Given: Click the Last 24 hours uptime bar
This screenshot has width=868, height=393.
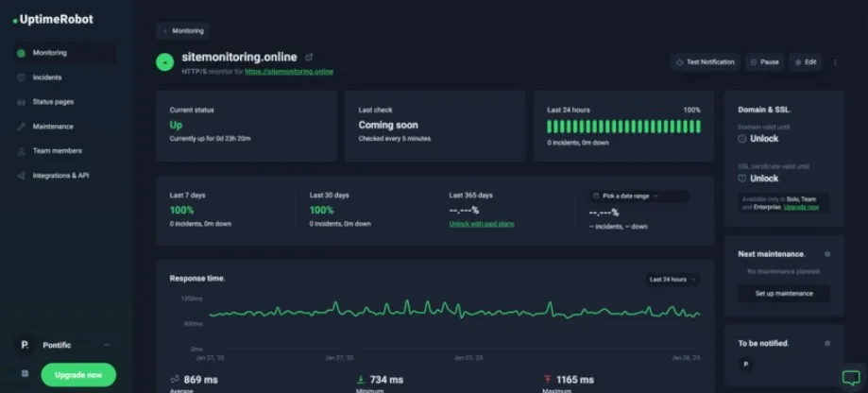Looking at the screenshot, I should pyautogui.click(x=624, y=127).
